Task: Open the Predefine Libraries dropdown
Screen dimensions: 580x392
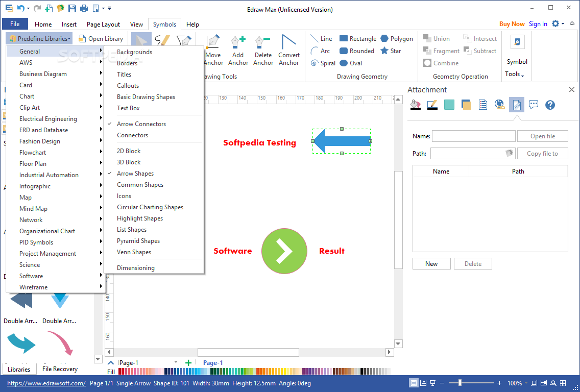Action: [x=40, y=38]
